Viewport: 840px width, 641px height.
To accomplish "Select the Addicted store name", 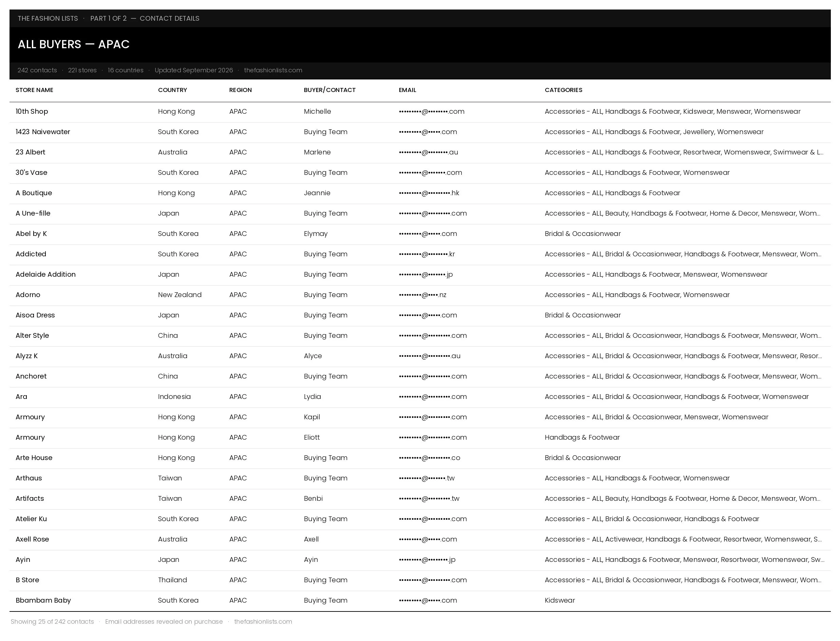I will (31, 254).
